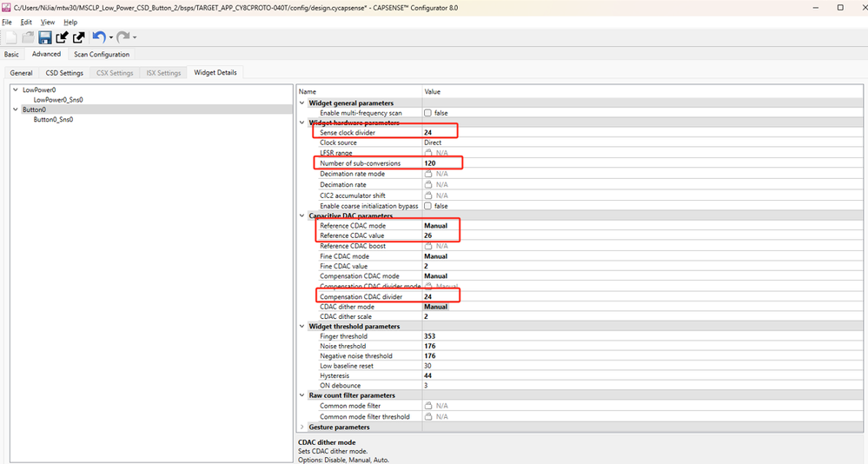
Task: Click the lock icon on Common mode filter
Action: pyautogui.click(x=427, y=406)
